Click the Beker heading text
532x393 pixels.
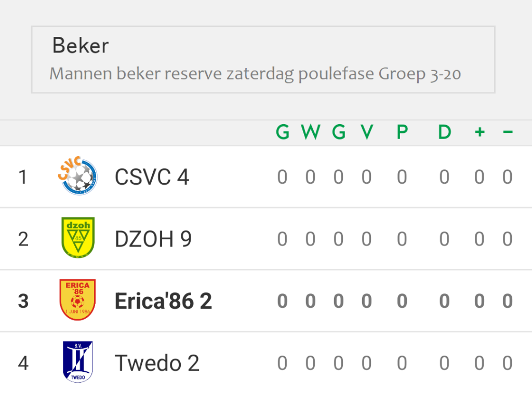[x=81, y=46]
